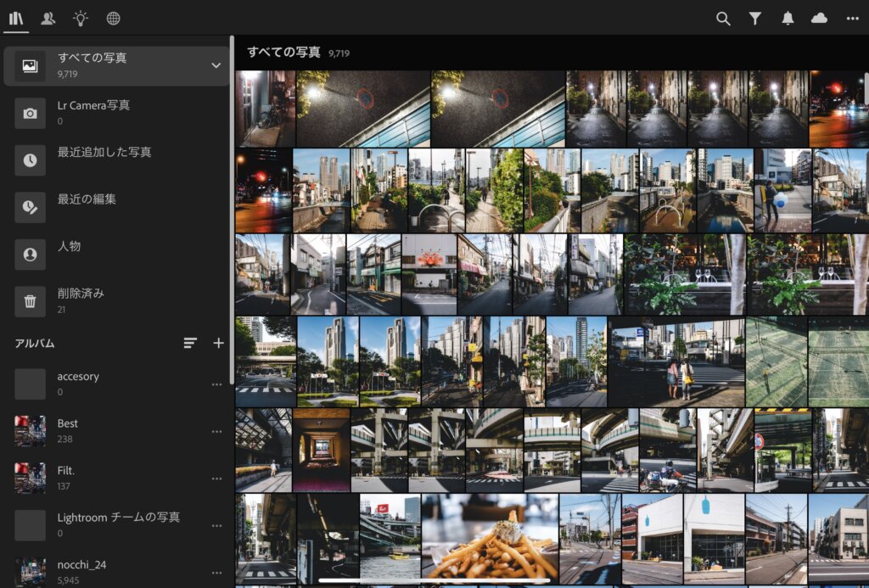
Task: Open Lr Camera写真
Action: pyautogui.click(x=115, y=113)
